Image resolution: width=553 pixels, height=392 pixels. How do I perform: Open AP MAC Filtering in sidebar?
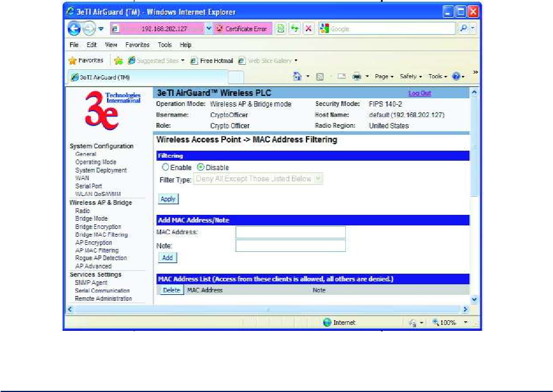pos(97,250)
